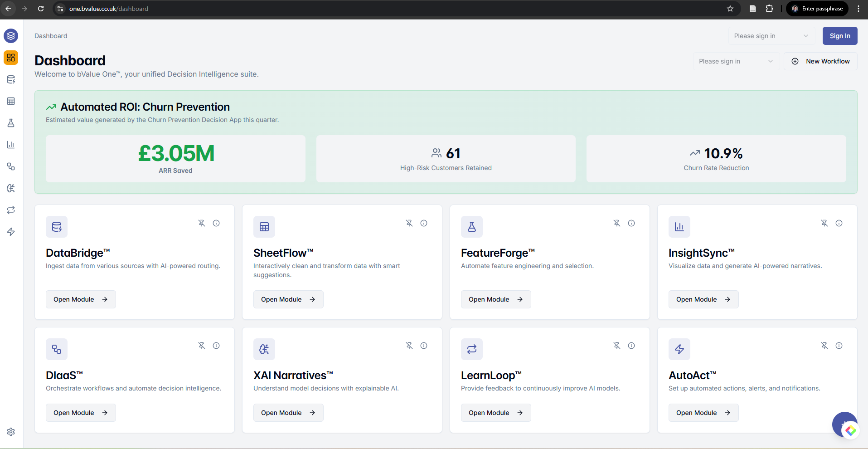
Task: Open FeatureForge via the flask sidebar icon
Action: point(11,123)
